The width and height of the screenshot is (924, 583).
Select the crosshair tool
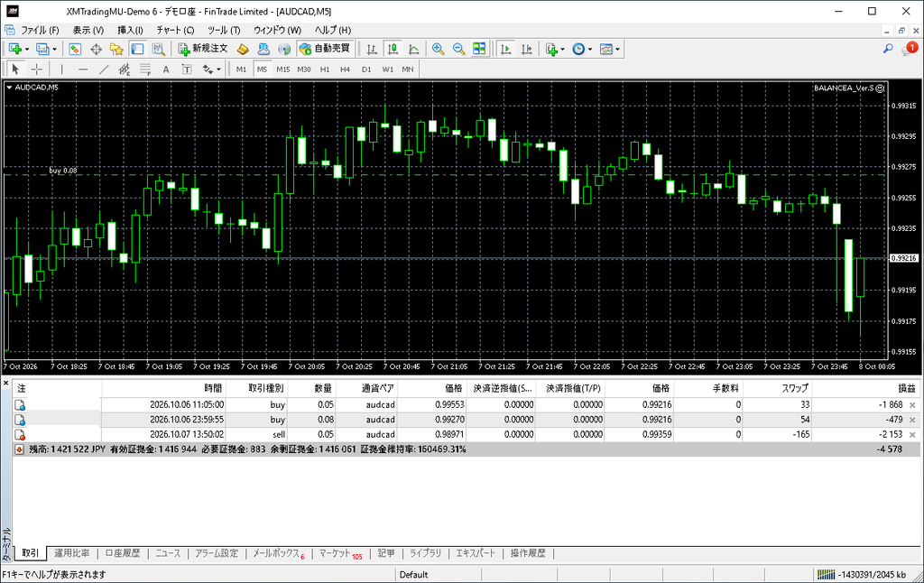click(36, 69)
